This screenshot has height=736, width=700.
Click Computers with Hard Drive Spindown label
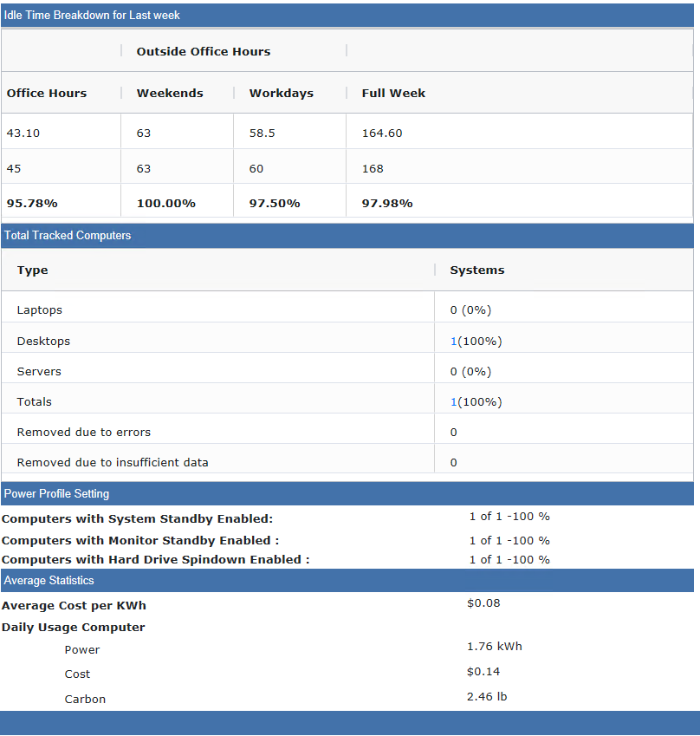pyautogui.click(x=155, y=559)
